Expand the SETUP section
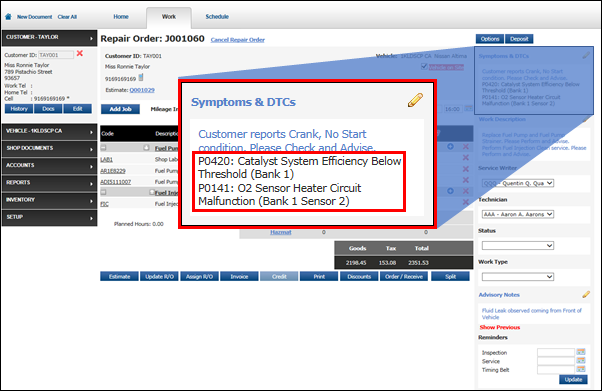The image size is (602, 391). [49, 218]
